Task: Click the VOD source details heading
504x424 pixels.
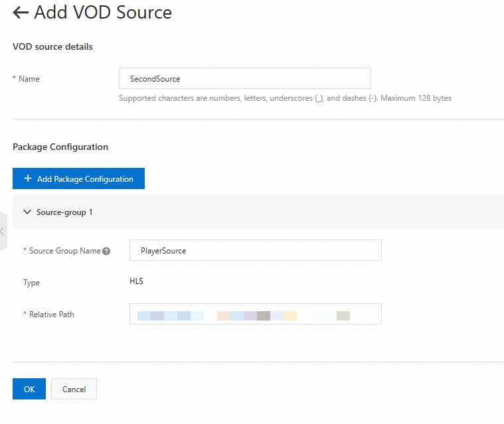Action: (52, 46)
